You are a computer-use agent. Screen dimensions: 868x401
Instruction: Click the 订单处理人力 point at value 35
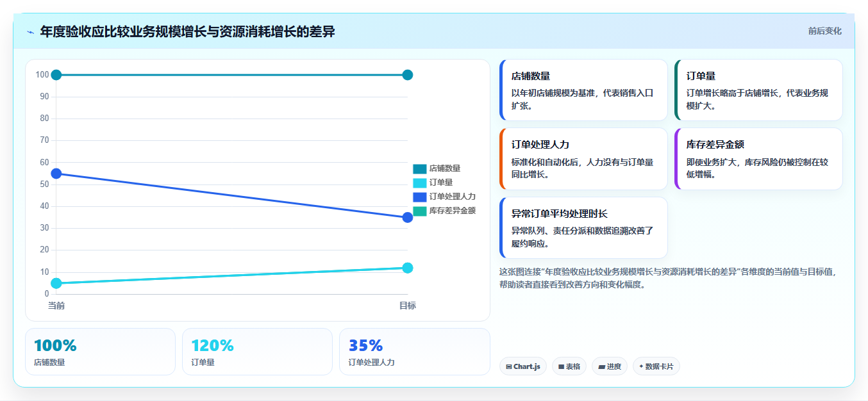[408, 218]
